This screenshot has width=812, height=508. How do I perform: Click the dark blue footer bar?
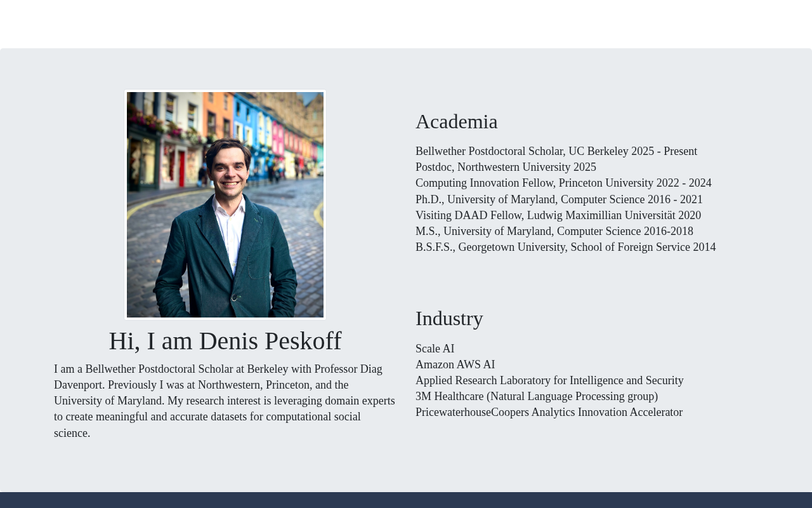click(406, 500)
